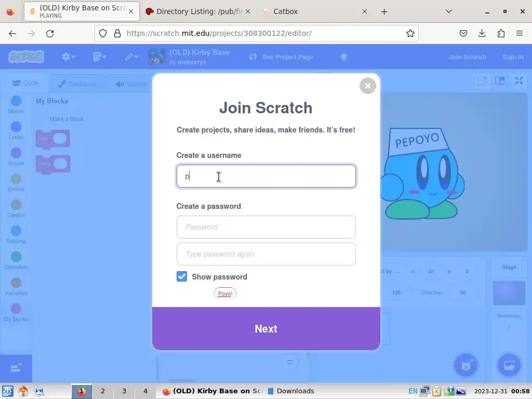Viewport: 532px width, 399px height.
Task: Reload the page in Firefox
Action: pos(50,33)
